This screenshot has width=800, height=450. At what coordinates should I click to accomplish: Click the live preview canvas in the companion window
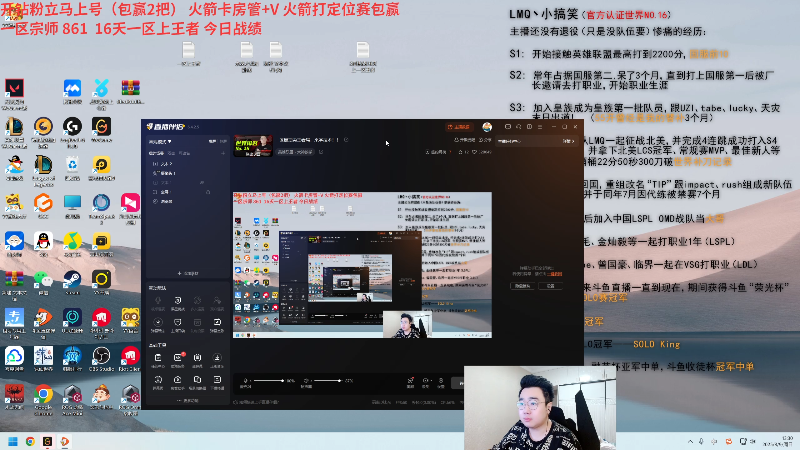pos(362,265)
